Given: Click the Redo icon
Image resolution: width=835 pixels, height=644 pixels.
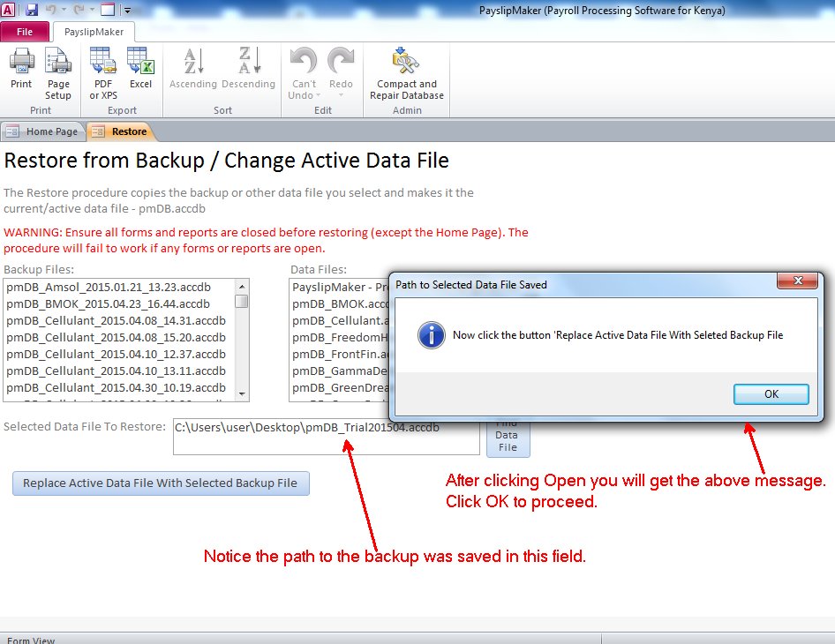Looking at the screenshot, I should pos(341,60).
